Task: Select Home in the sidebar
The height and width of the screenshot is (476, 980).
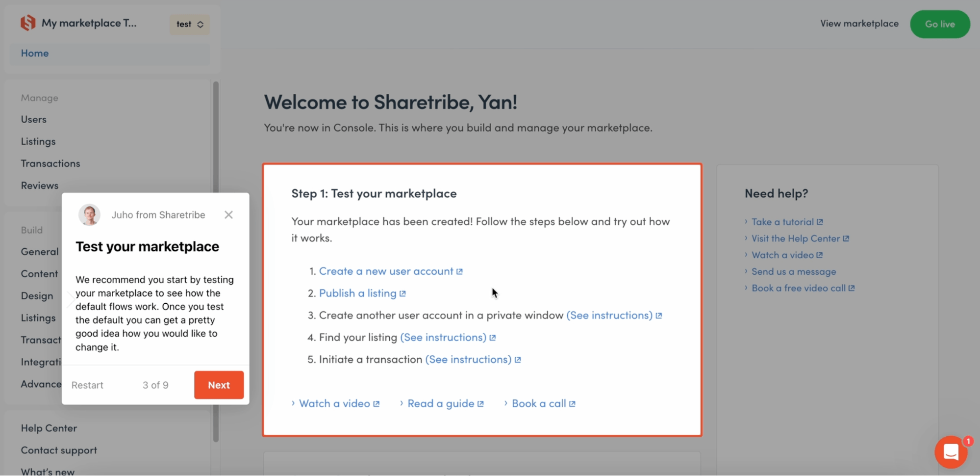Action: (x=35, y=53)
